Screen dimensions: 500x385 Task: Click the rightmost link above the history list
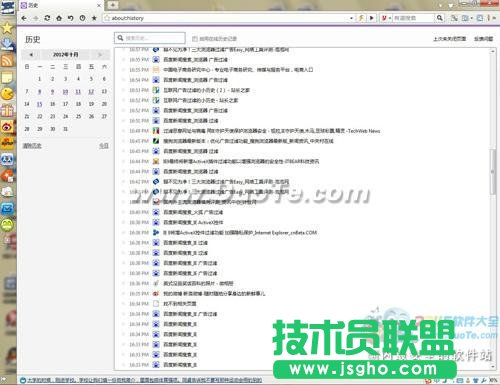(483, 39)
